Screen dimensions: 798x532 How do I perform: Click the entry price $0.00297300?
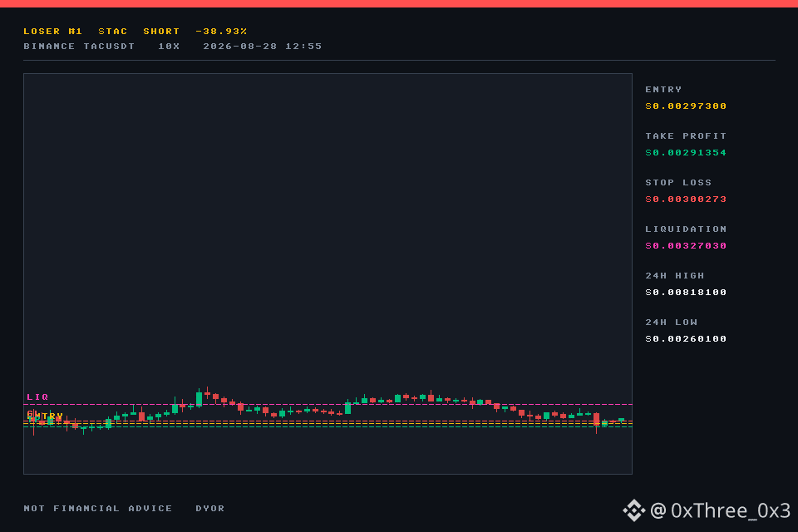(686, 106)
